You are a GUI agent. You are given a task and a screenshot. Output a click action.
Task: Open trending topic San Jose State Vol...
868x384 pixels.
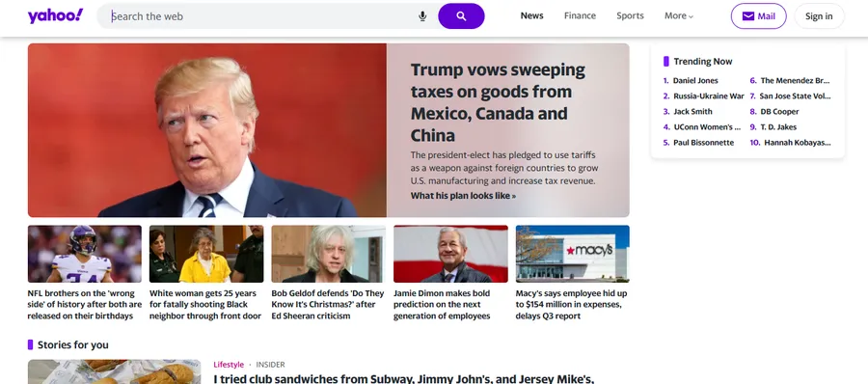795,96
